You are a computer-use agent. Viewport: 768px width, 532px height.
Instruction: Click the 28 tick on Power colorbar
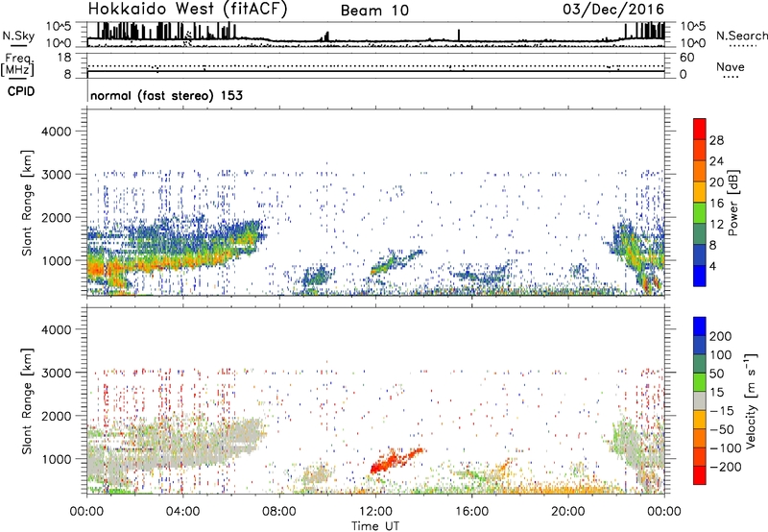(716, 140)
